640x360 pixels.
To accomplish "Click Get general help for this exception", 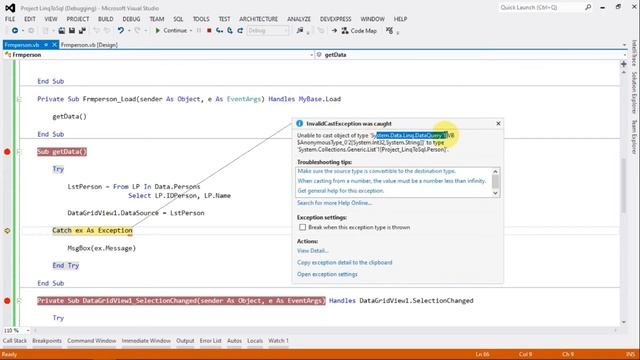I will pos(340,191).
